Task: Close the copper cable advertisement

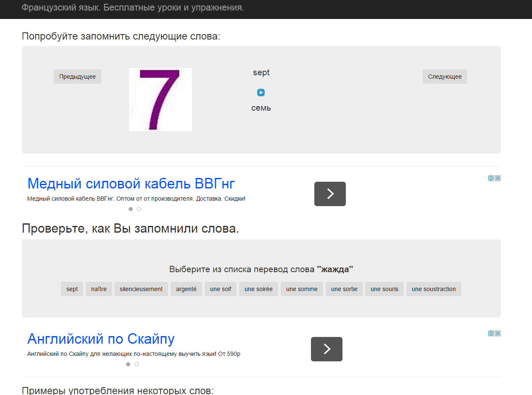Action: [x=498, y=178]
